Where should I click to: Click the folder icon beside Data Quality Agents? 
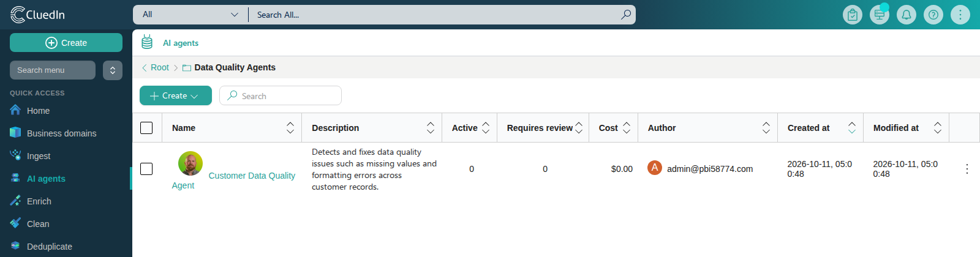(x=187, y=68)
